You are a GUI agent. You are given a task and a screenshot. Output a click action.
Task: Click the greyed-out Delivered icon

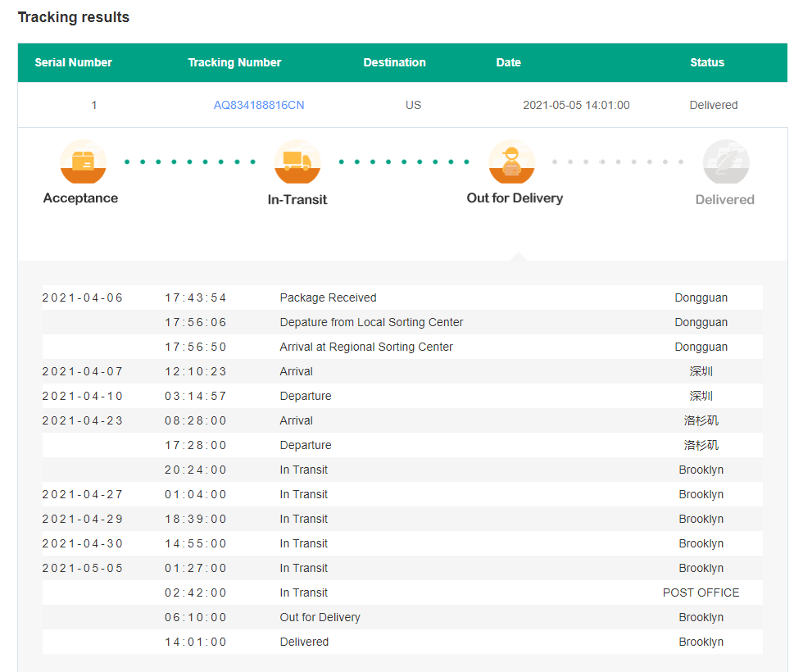[x=725, y=162]
